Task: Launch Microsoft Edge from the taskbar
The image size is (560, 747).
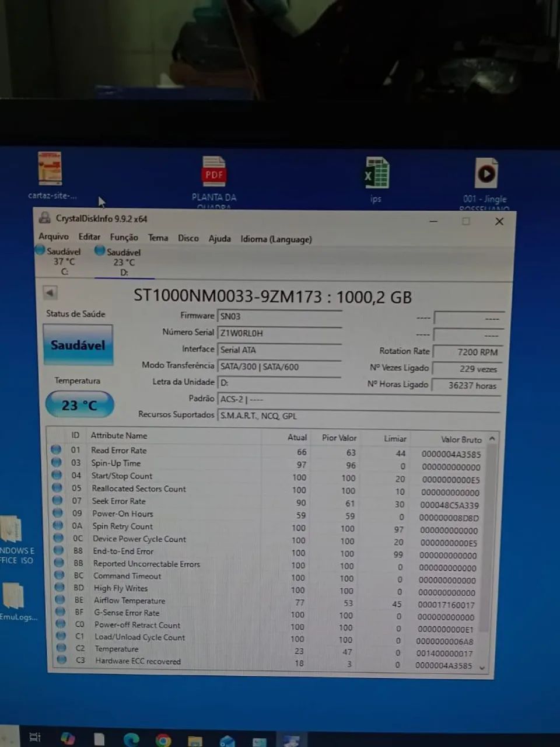Action: [131, 739]
